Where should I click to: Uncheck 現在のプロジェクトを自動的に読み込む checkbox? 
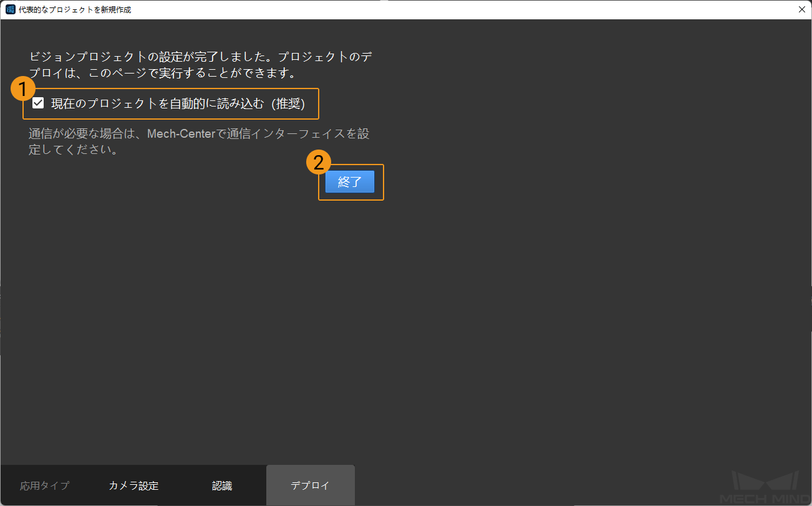(38, 103)
